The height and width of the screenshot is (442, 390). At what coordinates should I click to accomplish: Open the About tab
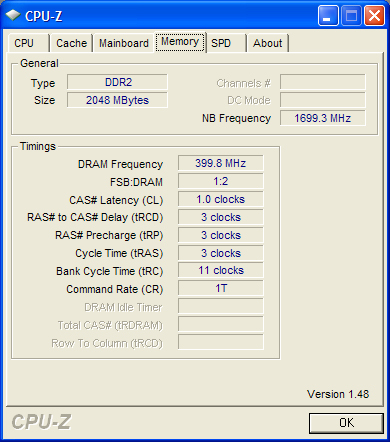(268, 43)
